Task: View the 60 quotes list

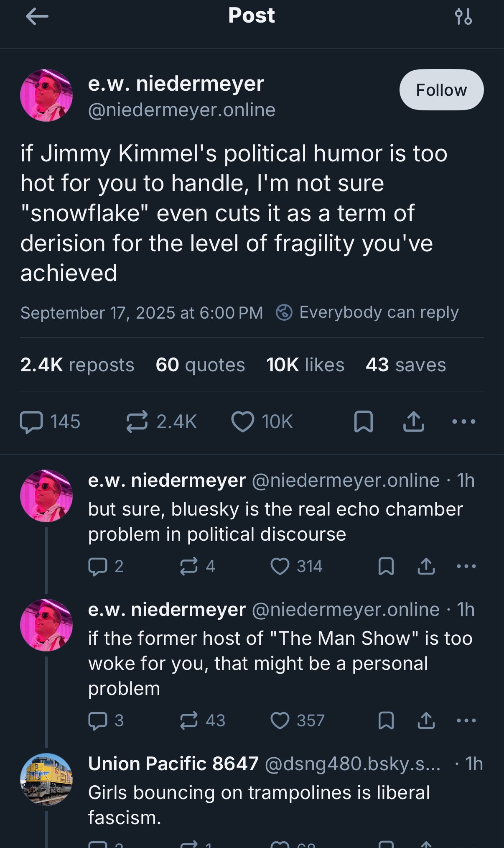Action: pyautogui.click(x=200, y=365)
